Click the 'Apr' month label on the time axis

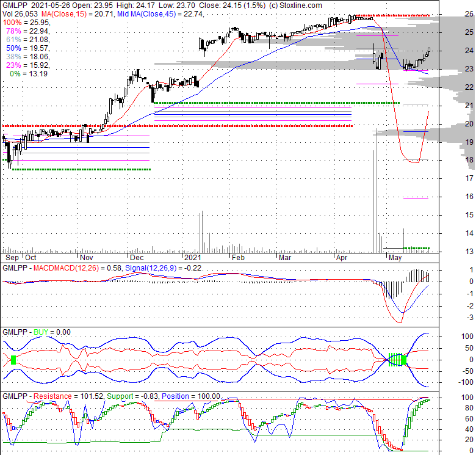pos(342,258)
